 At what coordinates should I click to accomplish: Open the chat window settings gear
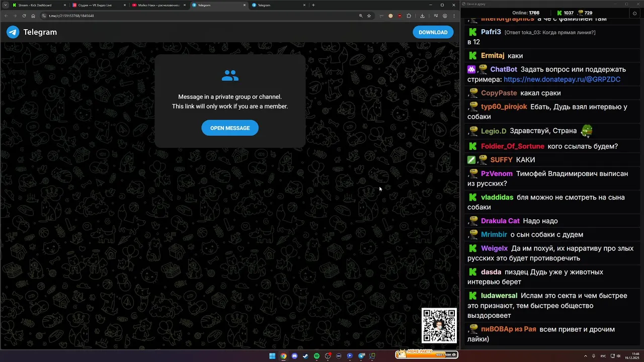[x=634, y=13]
